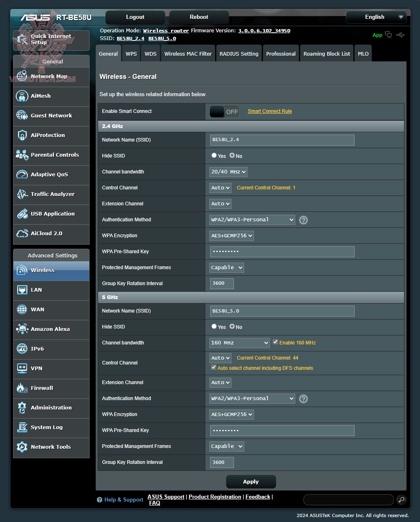
Task: Open 5 GHz Extension Channel dropdown
Action: coord(220,382)
